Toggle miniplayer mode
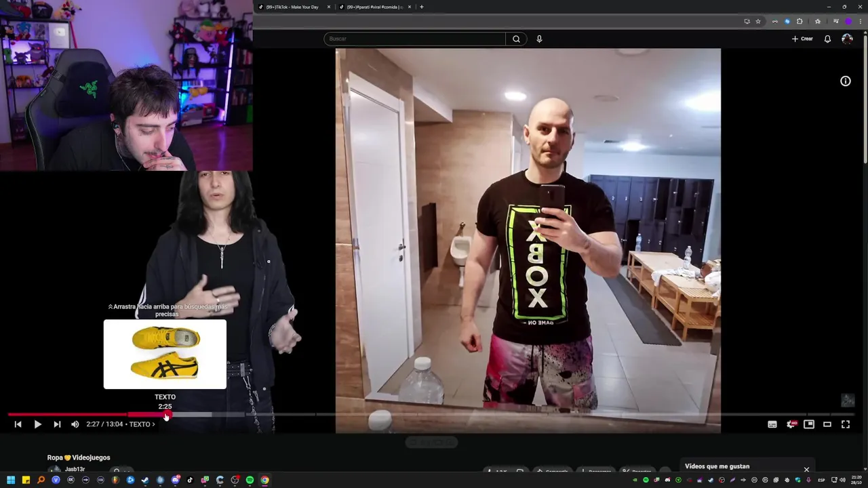The image size is (868, 488). coord(809,424)
